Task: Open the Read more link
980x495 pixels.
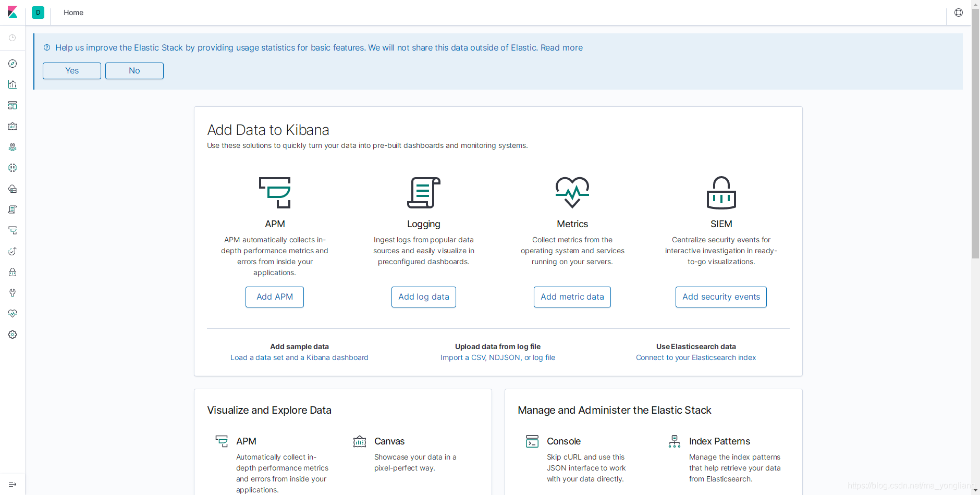Action: (561, 47)
